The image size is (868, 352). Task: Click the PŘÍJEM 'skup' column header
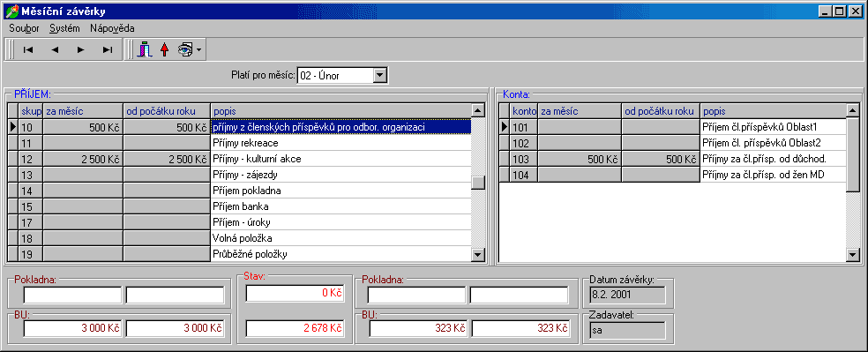[x=31, y=110]
